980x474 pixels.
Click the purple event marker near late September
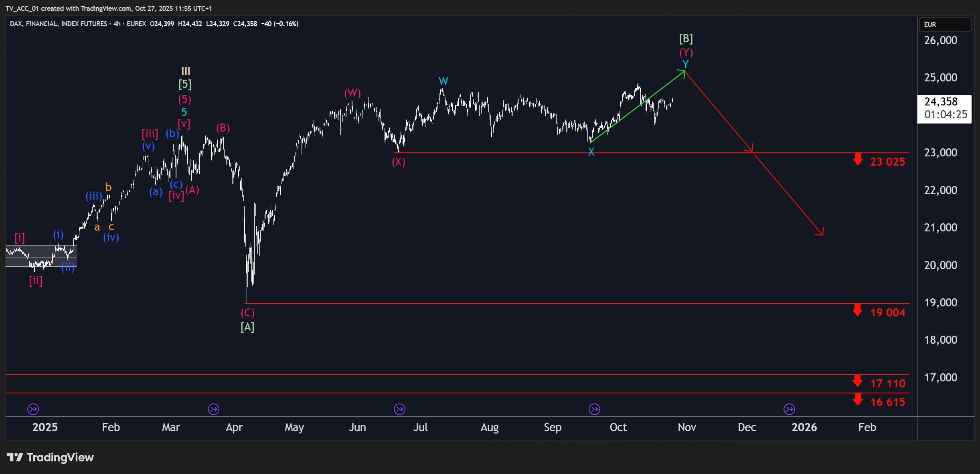click(x=594, y=409)
